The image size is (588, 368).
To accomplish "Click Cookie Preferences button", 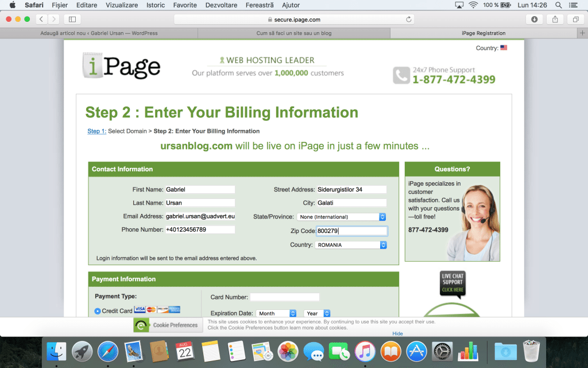I will [168, 325].
